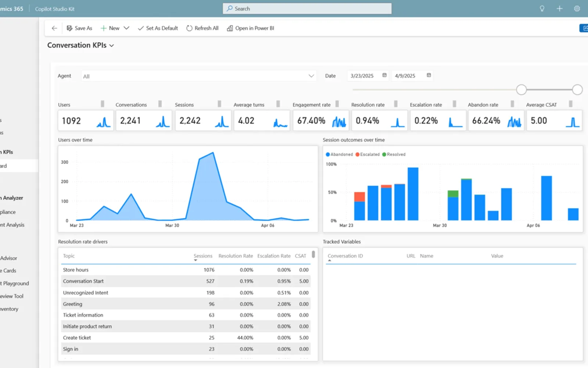Click the plus icon in header
This screenshot has width=588, height=368.
[x=559, y=8]
